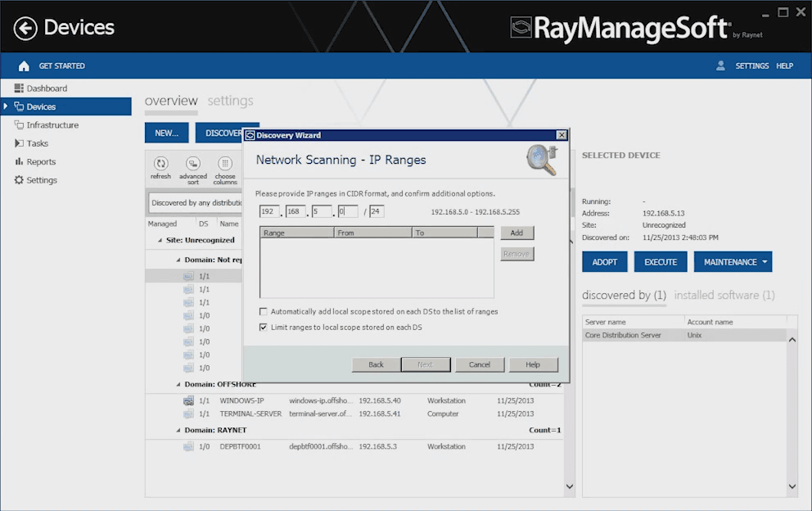Collapse Domain: RAYNET group
Screen dimensions: 812x511
point(178,430)
